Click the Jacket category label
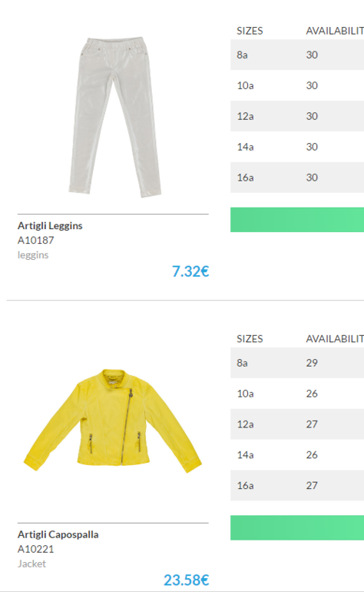Viewport: 364px width, 592px height. [x=31, y=564]
